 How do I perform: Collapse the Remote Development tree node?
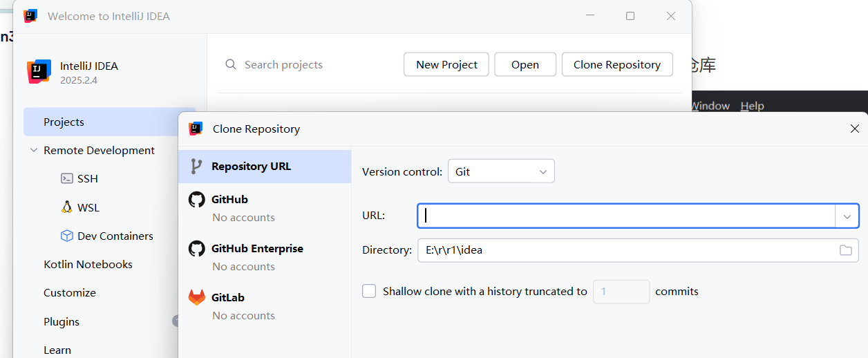pyautogui.click(x=33, y=150)
